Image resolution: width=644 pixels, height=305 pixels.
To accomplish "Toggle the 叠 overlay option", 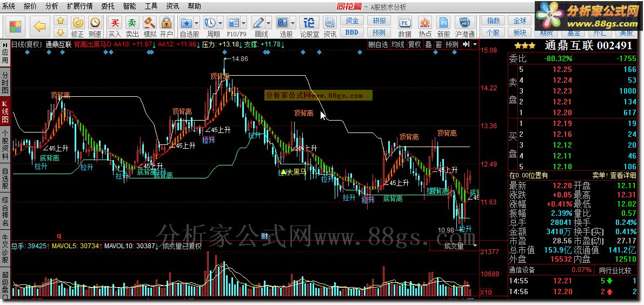I will click(428, 44).
